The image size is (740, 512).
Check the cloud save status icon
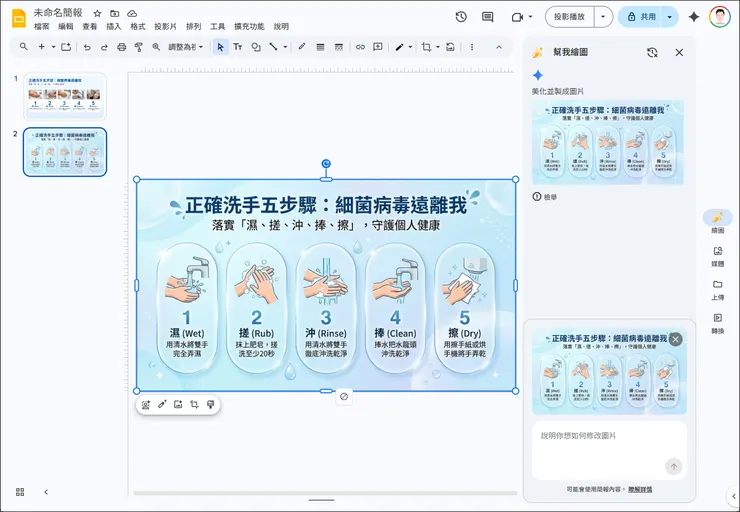[x=132, y=13]
